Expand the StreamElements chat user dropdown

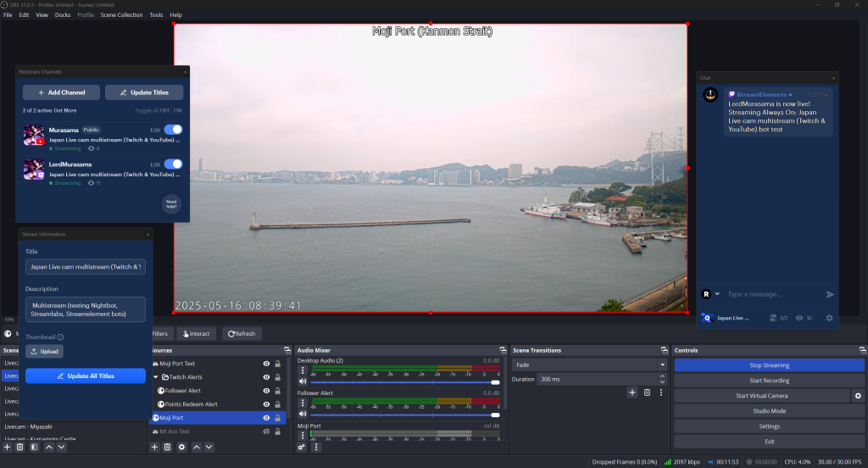[x=791, y=95]
